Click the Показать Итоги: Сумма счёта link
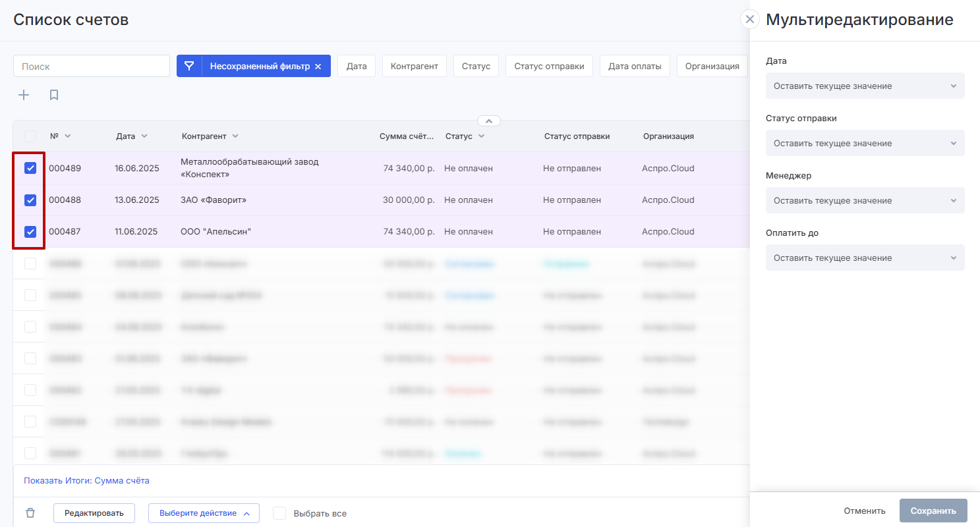The width and height of the screenshot is (980, 527). point(86,481)
